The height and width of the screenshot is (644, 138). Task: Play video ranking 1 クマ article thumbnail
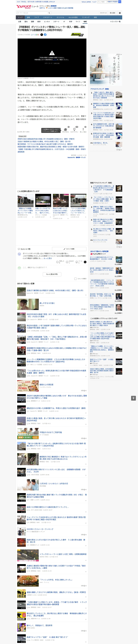pos(119,188)
